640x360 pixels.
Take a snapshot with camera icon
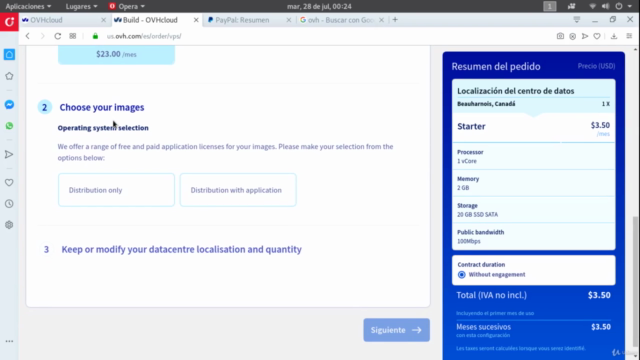[x=560, y=36]
